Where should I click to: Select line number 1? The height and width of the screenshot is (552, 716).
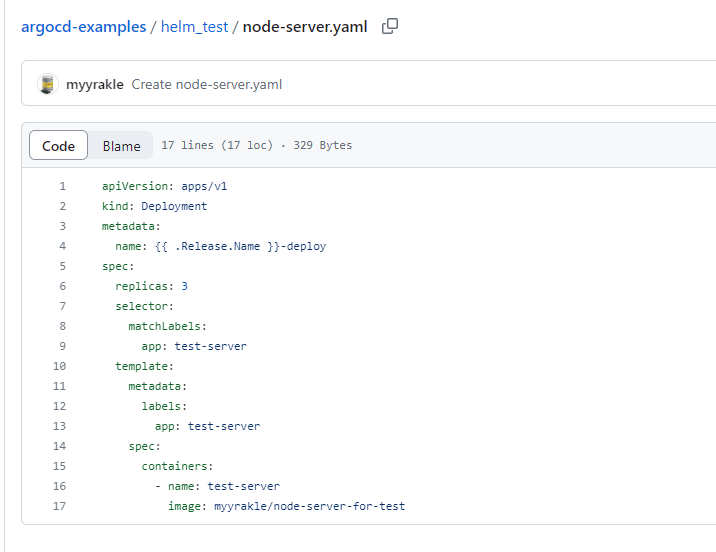pyautogui.click(x=62, y=186)
